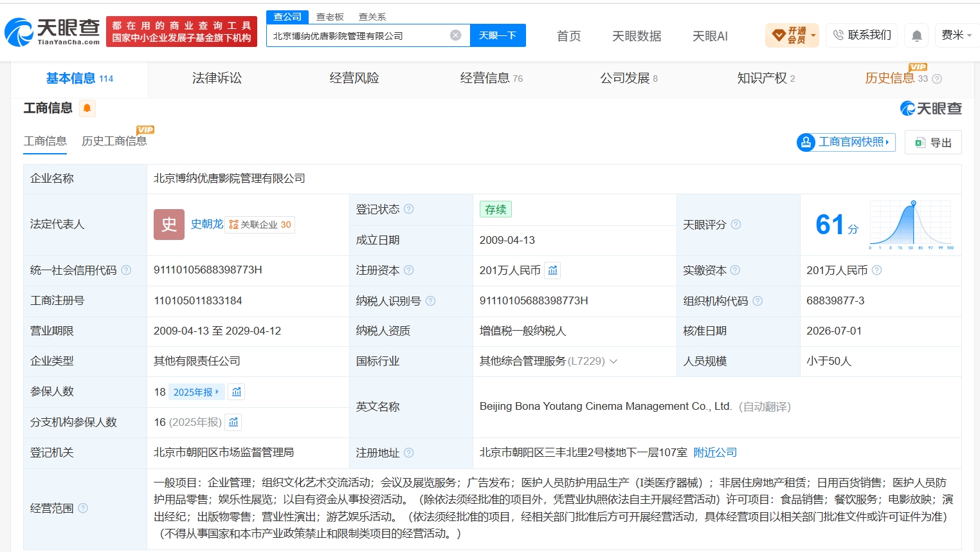
Task: Show help for 天眼评分
Action: pos(736,225)
